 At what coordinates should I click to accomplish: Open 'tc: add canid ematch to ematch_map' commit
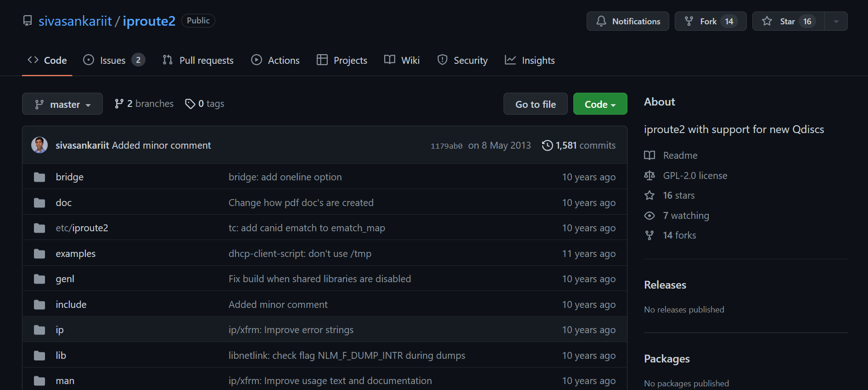[x=307, y=228]
